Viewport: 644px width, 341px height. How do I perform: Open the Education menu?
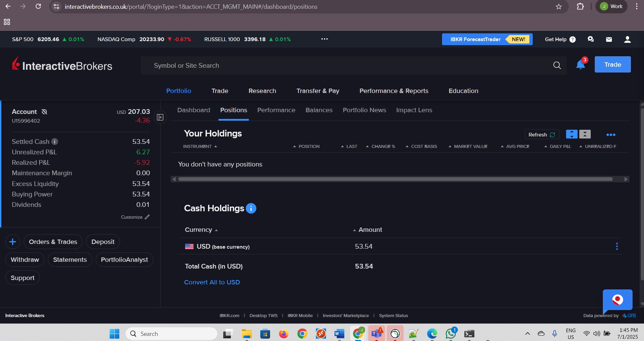[x=463, y=91]
